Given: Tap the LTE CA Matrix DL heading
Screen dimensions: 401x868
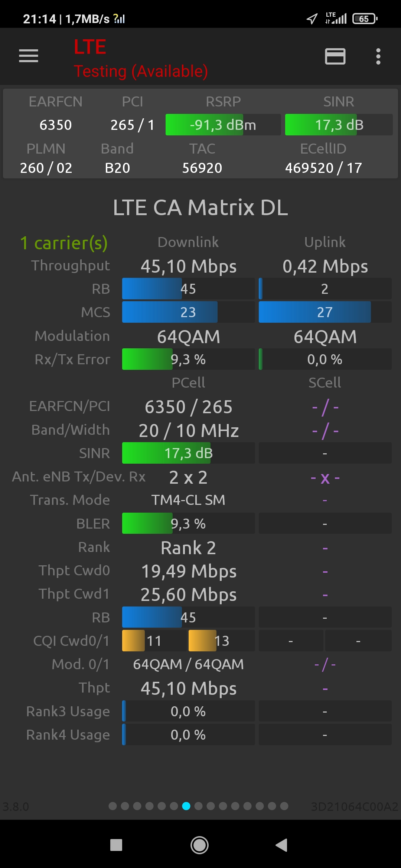Looking at the screenshot, I should [200, 207].
